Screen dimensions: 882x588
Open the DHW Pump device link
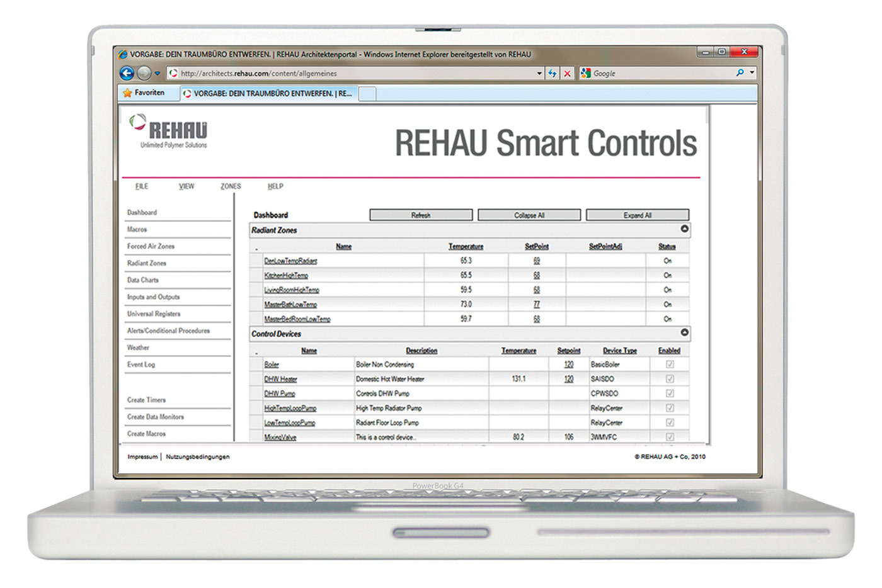click(x=280, y=394)
